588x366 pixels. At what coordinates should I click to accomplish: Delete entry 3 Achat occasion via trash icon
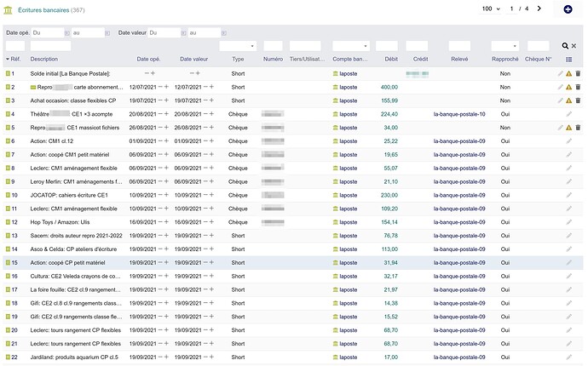(578, 100)
